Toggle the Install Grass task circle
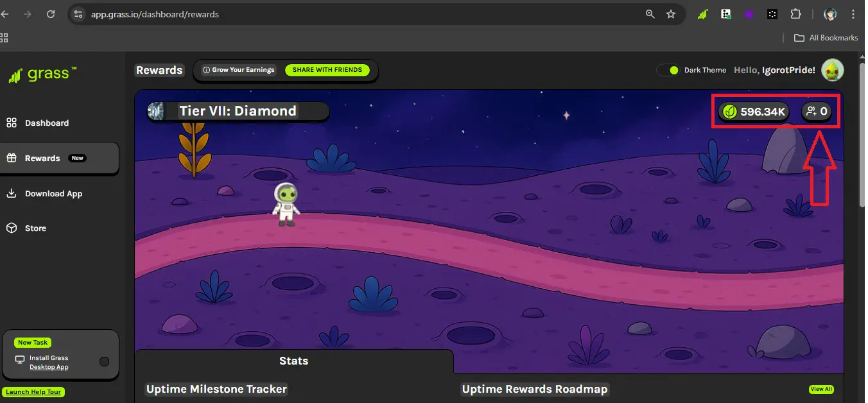 tap(104, 362)
